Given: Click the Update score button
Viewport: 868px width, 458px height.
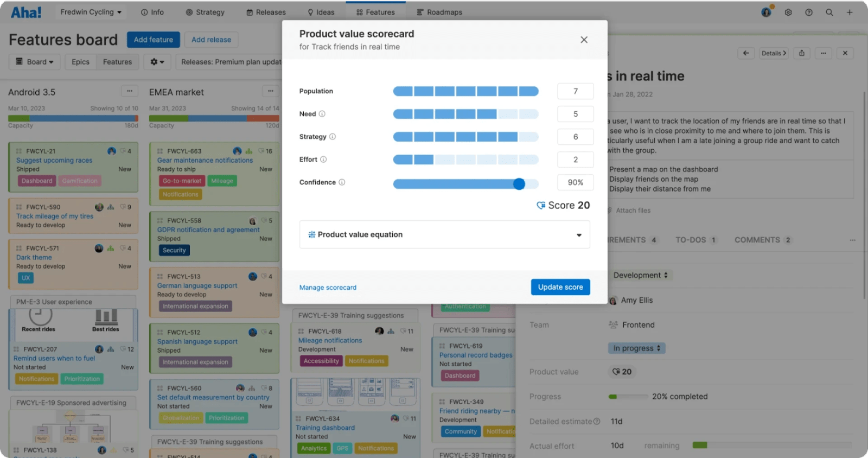Looking at the screenshot, I should tap(560, 287).
